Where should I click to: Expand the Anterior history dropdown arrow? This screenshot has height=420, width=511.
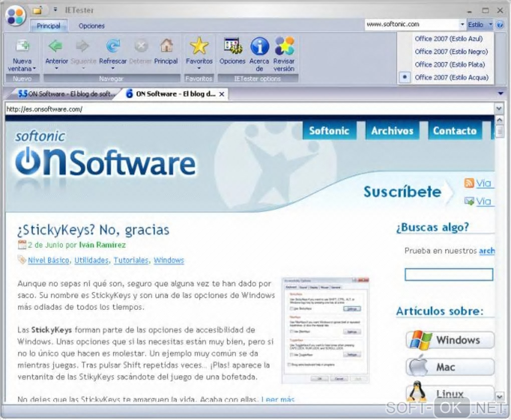pos(57,69)
